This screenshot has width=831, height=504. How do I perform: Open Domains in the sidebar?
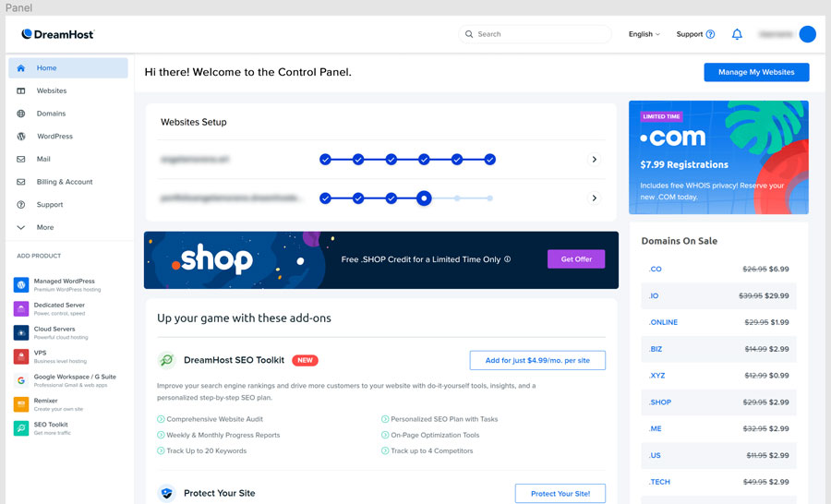[x=51, y=114]
